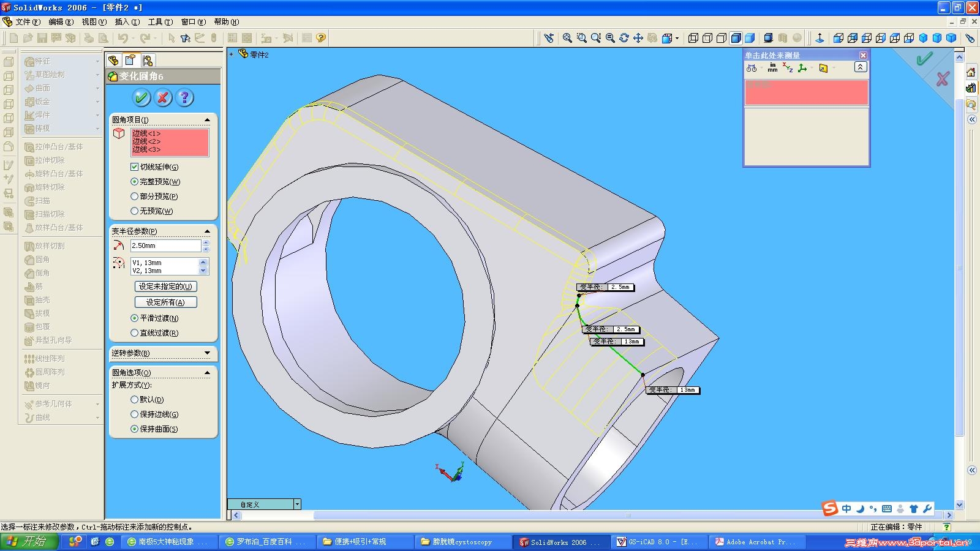The image size is (980, 551).
Task: Click Zoom to Fit magnifier icon
Action: click(567, 38)
